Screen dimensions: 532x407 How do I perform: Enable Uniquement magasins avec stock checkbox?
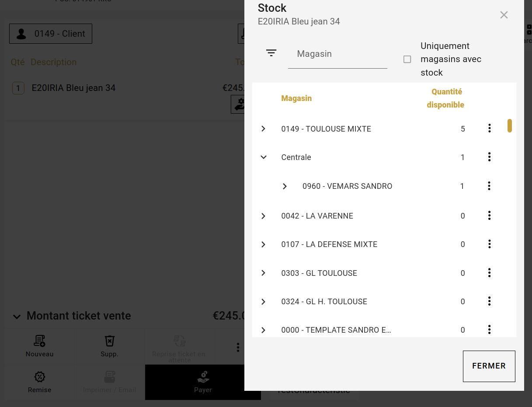[x=407, y=59]
